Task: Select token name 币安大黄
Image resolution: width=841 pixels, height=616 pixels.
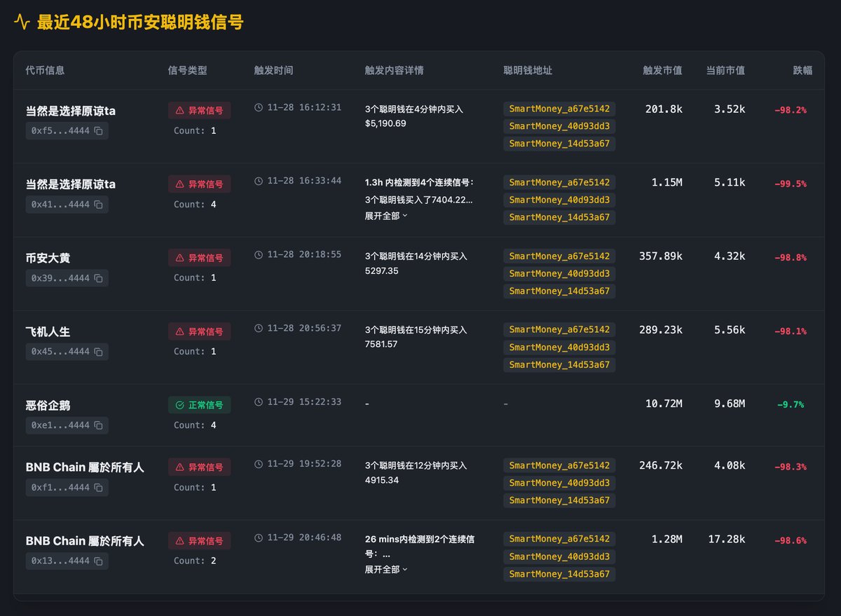Action: click(x=48, y=258)
